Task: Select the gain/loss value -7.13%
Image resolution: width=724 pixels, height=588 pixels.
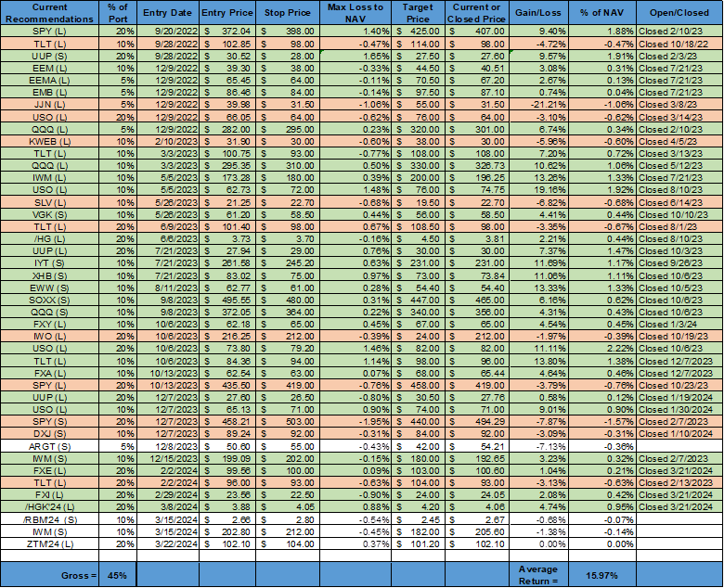Action: tap(538, 446)
